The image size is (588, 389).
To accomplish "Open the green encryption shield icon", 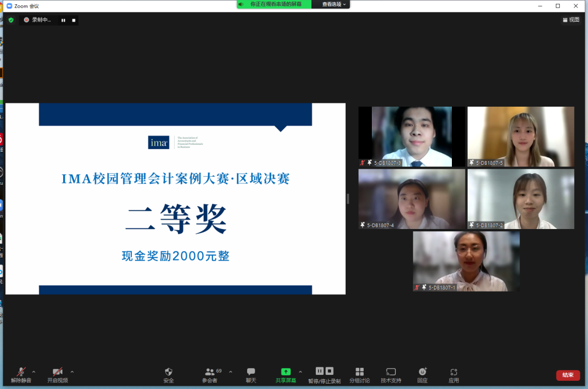I will coord(11,20).
